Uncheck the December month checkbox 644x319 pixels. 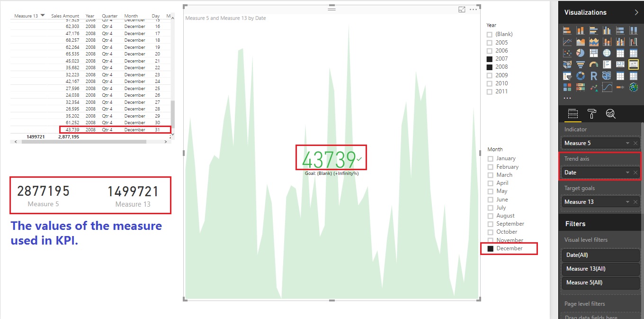tap(491, 248)
